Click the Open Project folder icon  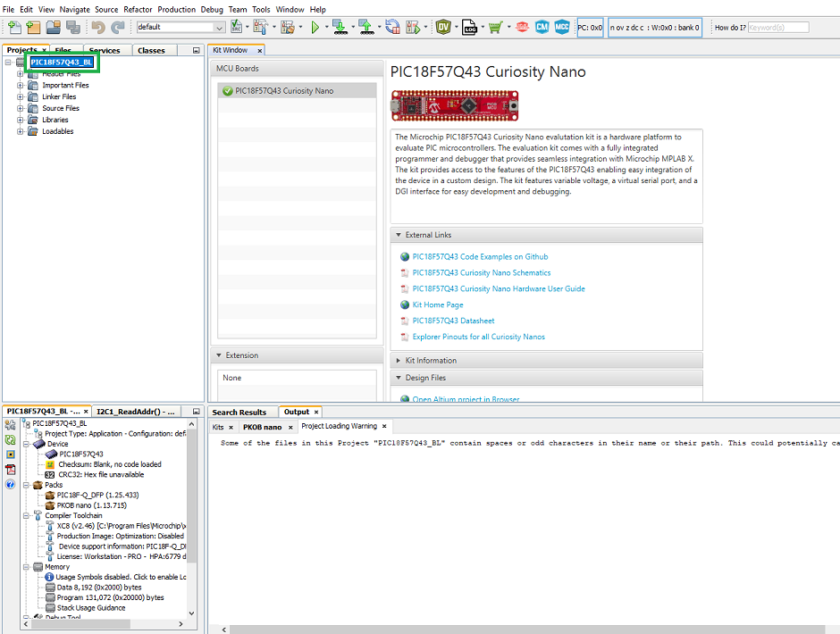[53, 28]
